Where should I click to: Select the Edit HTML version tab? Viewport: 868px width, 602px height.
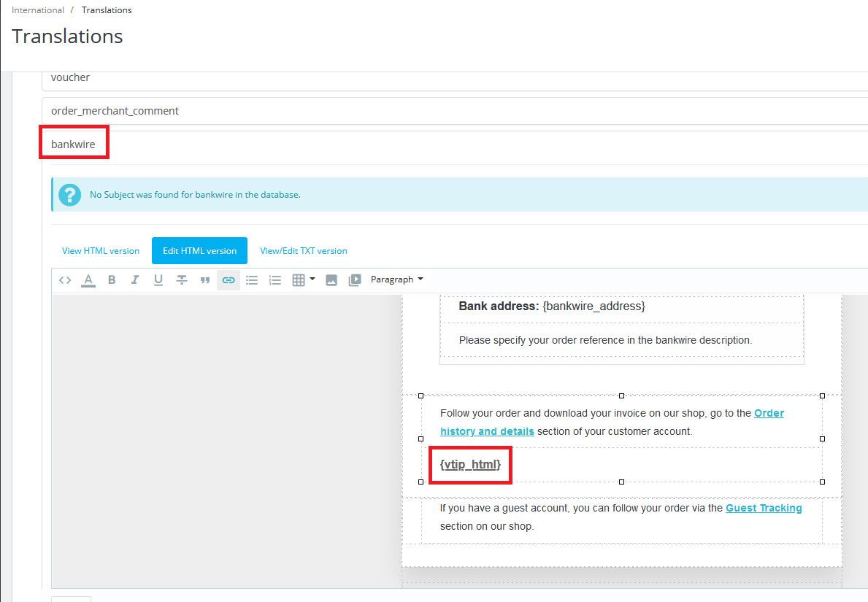click(x=199, y=250)
